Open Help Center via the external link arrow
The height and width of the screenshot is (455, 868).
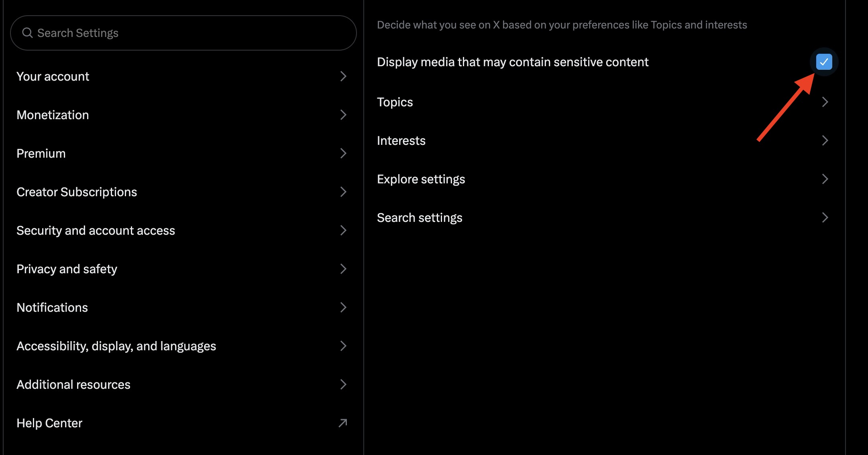343,422
